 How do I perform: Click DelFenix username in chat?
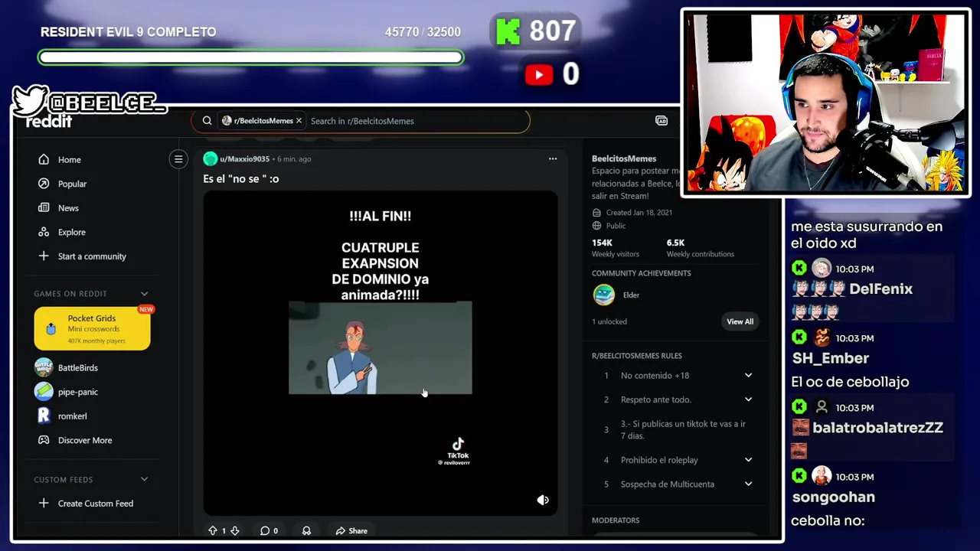click(x=880, y=289)
